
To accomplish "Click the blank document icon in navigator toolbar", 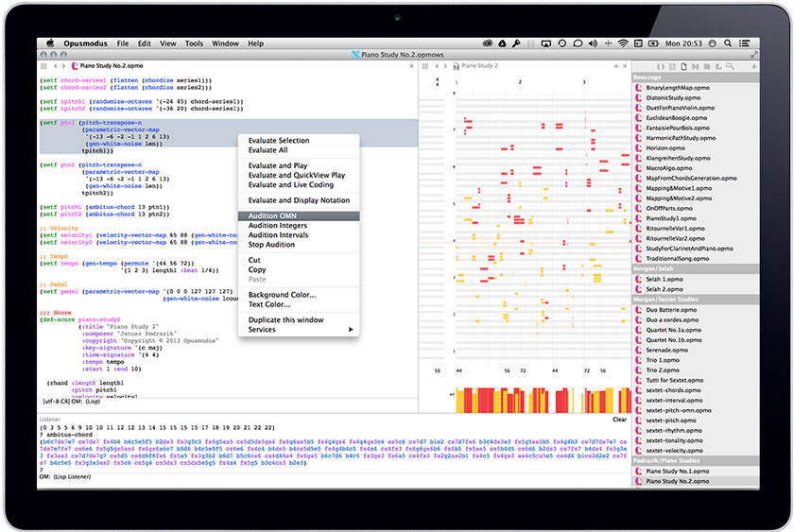I will click(x=683, y=67).
